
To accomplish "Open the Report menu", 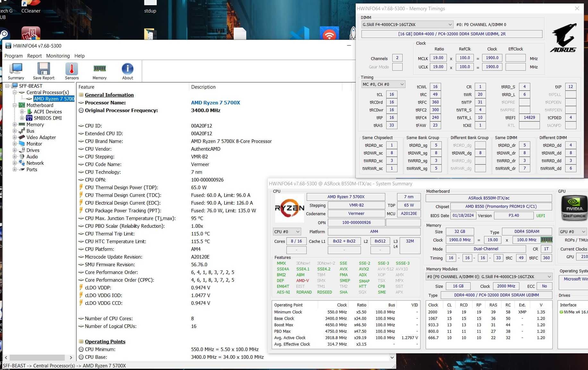I will point(34,56).
